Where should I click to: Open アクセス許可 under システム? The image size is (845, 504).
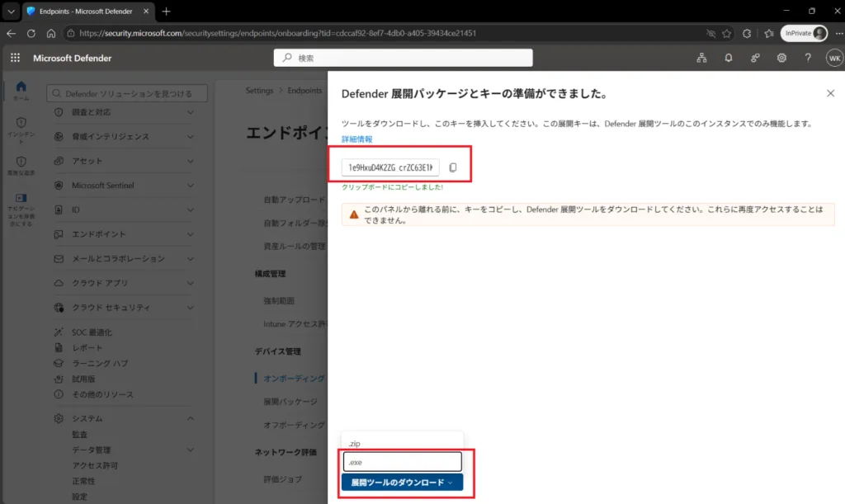click(x=95, y=465)
